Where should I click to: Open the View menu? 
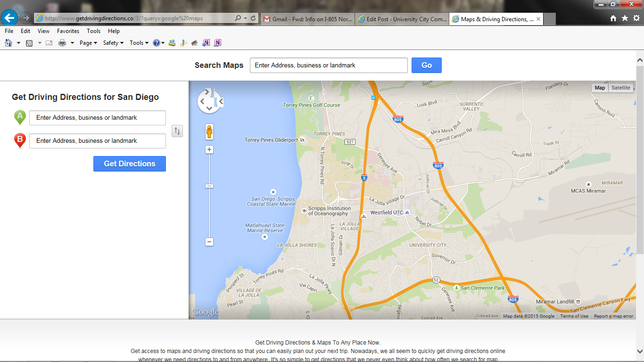pos(43,31)
